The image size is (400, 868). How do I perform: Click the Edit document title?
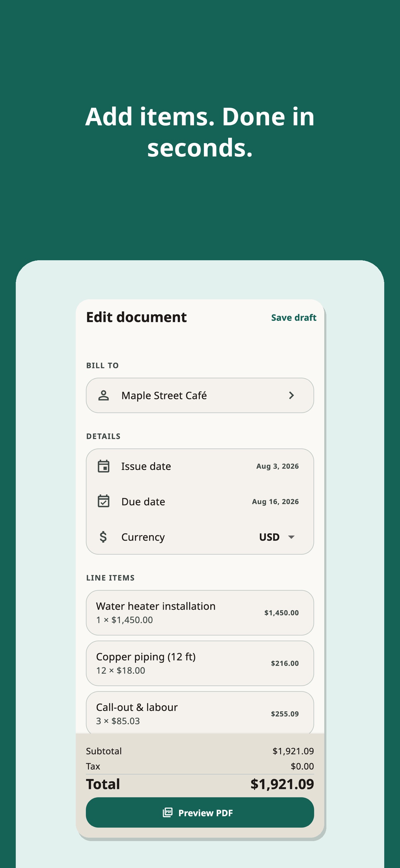pyautogui.click(x=136, y=317)
